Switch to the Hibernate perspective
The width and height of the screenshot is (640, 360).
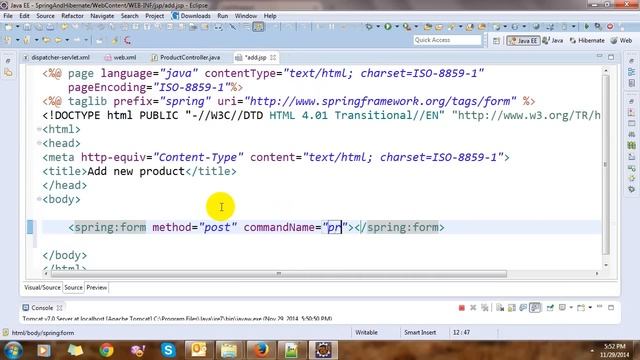pyautogui.click(x=587, y=40)
